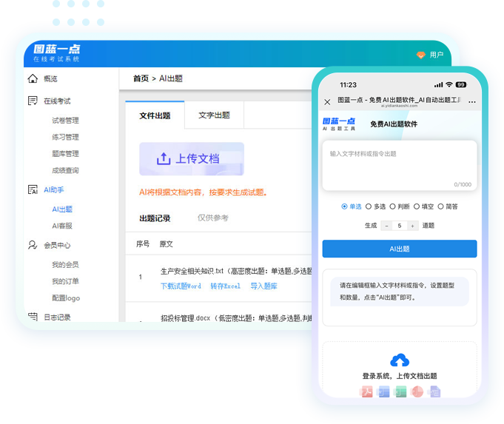The width and height of the screenshot is (504, 424).
Task: Decrease question count with minus button
Action: click(x=386, y=226)
